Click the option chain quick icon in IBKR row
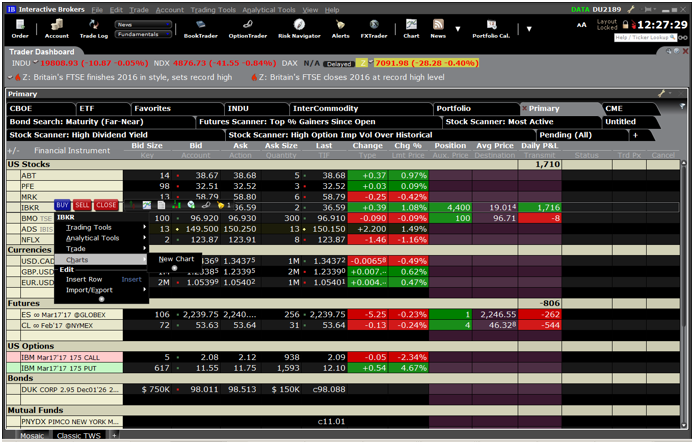The width and height of the screenshot is (694, 442). [206, 205]
